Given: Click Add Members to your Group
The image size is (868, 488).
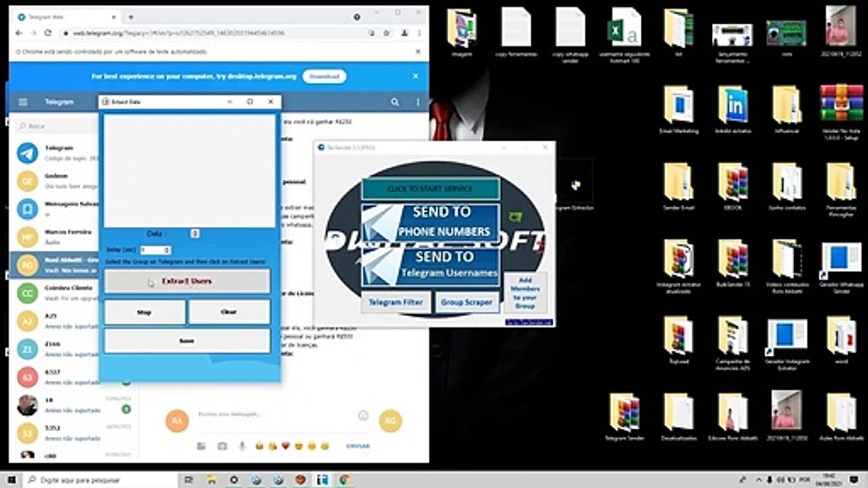Looking at the screenshot, I should pos(526,293).
